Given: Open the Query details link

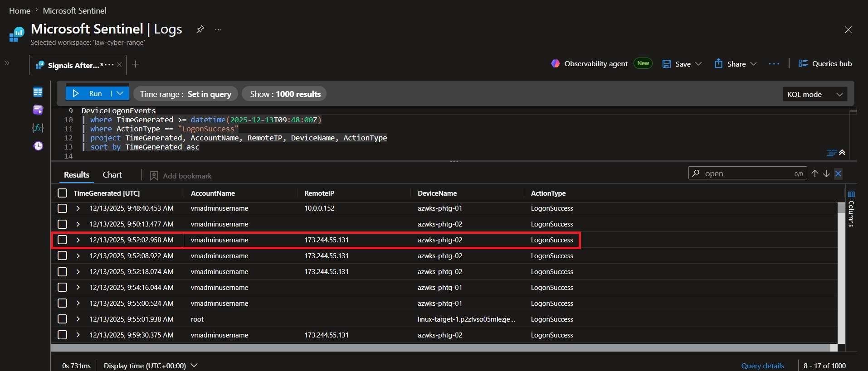Looking at the screenshot, I should tap(762, 366).
